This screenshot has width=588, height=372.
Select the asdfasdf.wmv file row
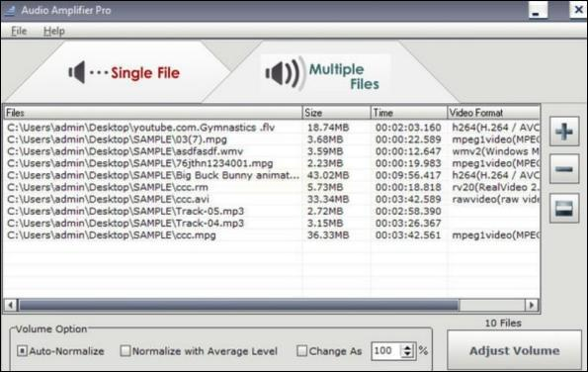click(x=272, y=151)
